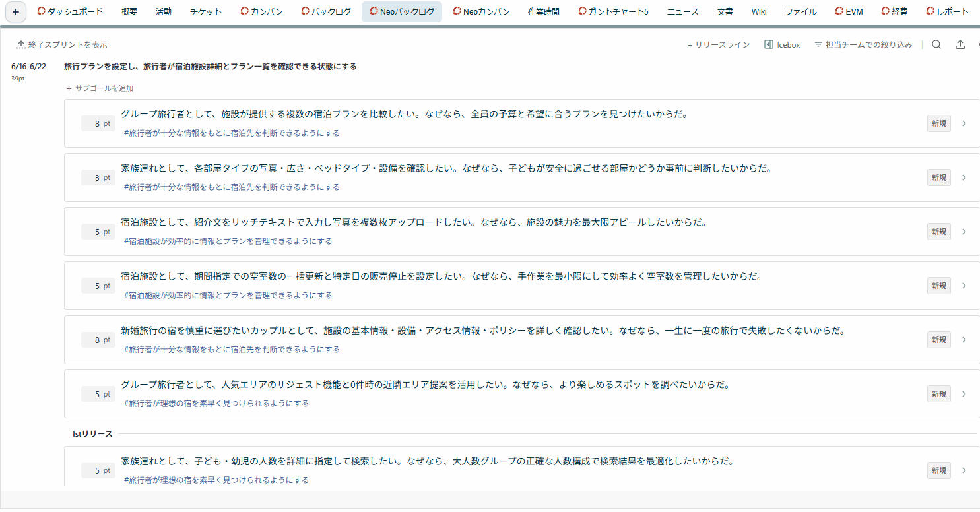Expand the 紹介文をリッチテキスト story chevron

964,232
